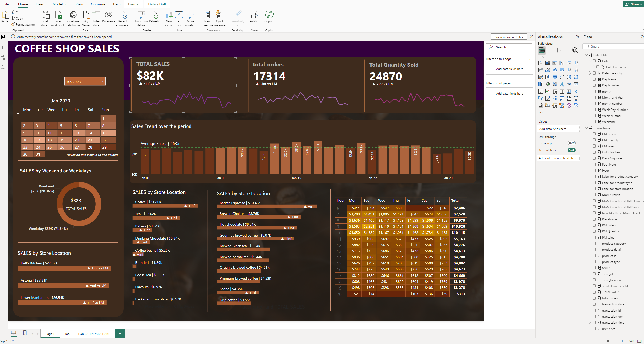
Task: Open the Analytics pane magnifier icon
Action: (575, 51)
